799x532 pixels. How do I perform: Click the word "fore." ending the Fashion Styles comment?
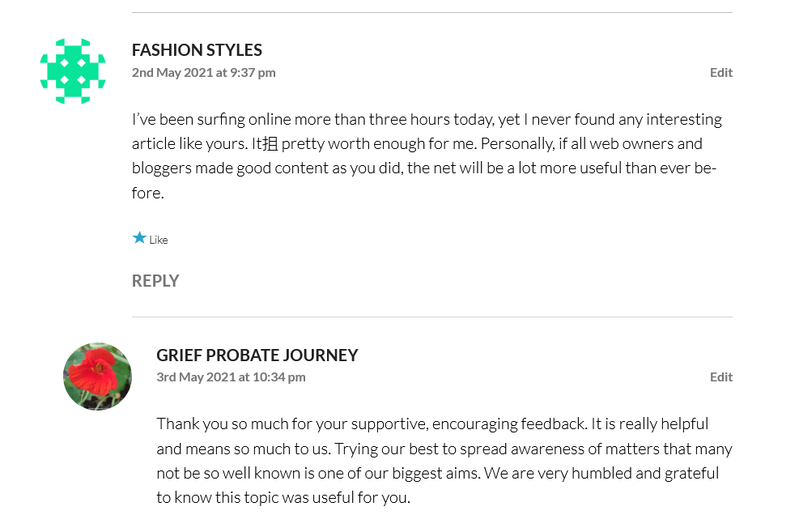point(147,194)
